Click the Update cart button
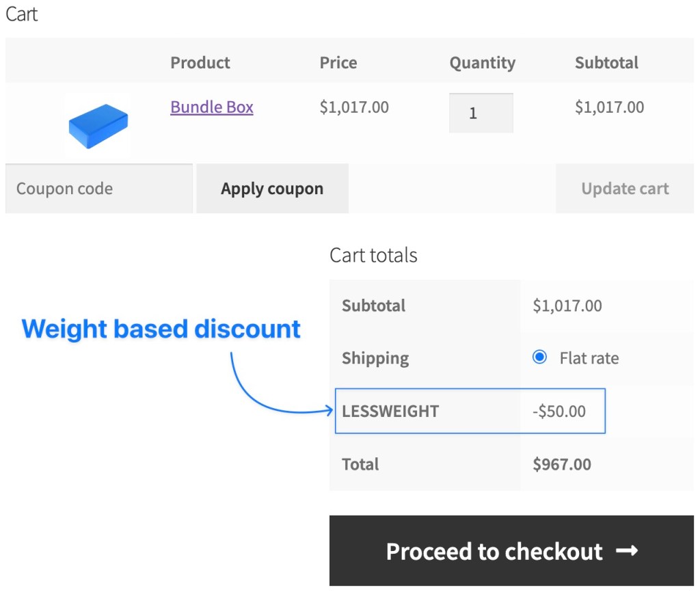 [625, 189]
